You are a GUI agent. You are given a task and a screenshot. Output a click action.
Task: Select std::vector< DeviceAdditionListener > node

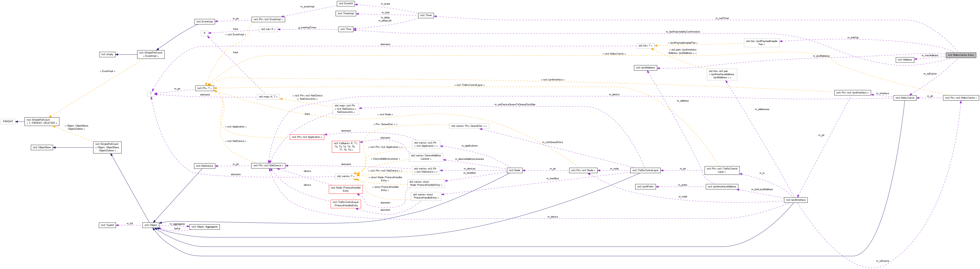pyautogui.click(x=426, y=157)
